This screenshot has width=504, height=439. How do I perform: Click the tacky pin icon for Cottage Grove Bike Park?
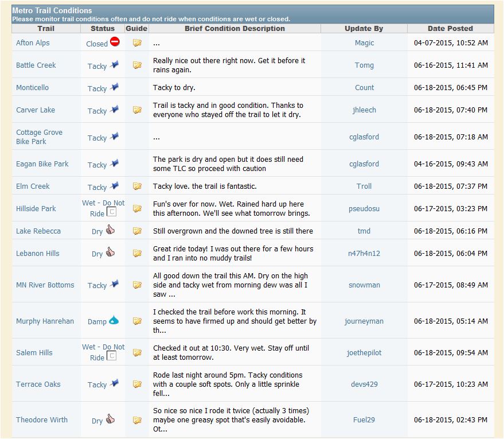tap(115, 137)
